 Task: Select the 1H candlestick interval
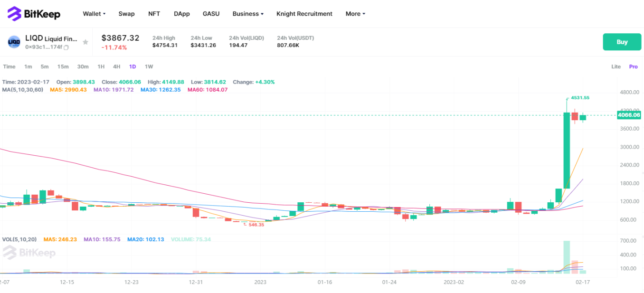101,66
